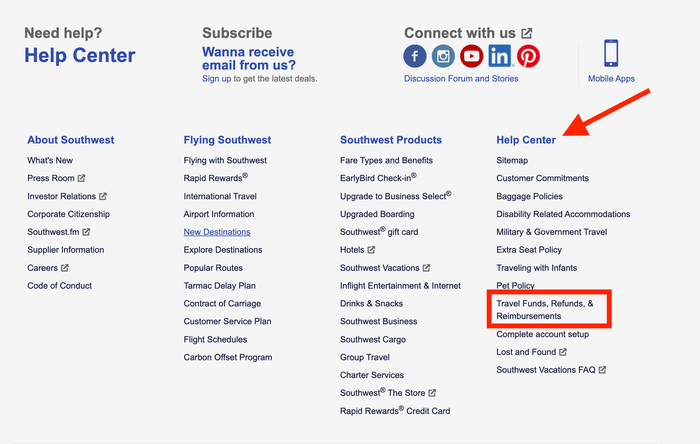Open EarlyBird Check-in link
This screenshot has width=700, height=444.
pyautogui.click(x=378, y=178)
